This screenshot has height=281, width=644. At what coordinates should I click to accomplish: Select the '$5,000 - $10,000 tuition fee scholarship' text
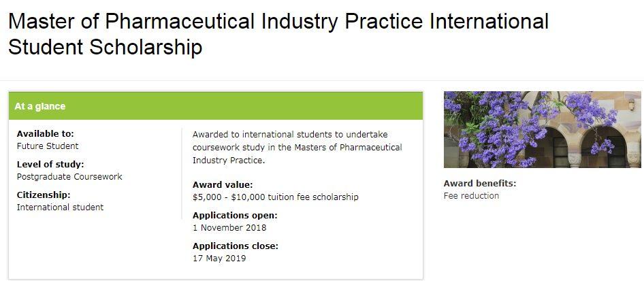pyautogui.click(x=275, y=197)
